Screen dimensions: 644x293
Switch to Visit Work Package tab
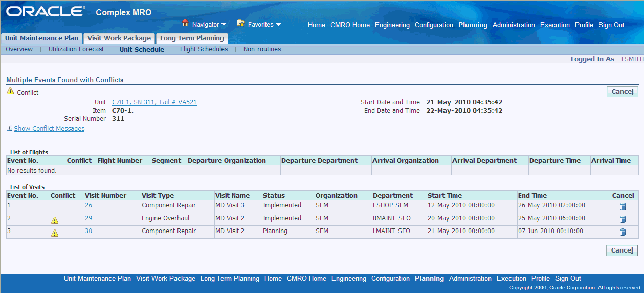click(x=119, y=38)
